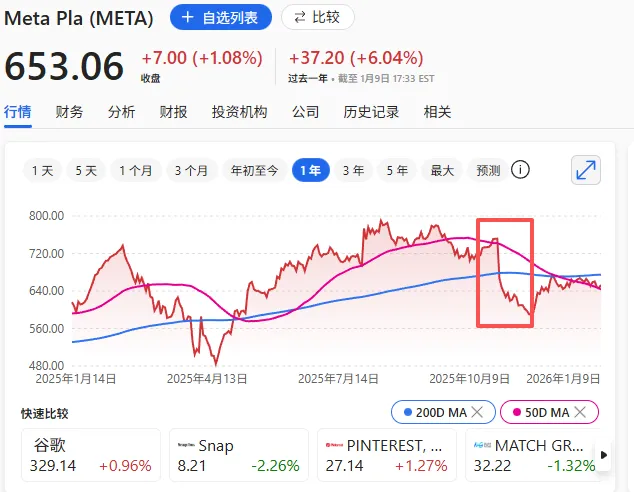The image size is (634, 492).
Task: Open the 比较 compare button
Action: pos(317,17)
